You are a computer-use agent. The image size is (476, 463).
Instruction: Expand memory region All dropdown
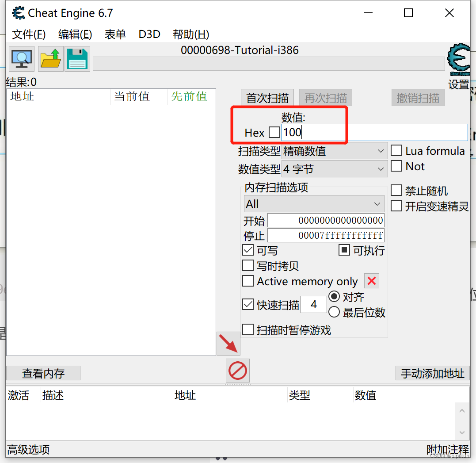[314, 204]
